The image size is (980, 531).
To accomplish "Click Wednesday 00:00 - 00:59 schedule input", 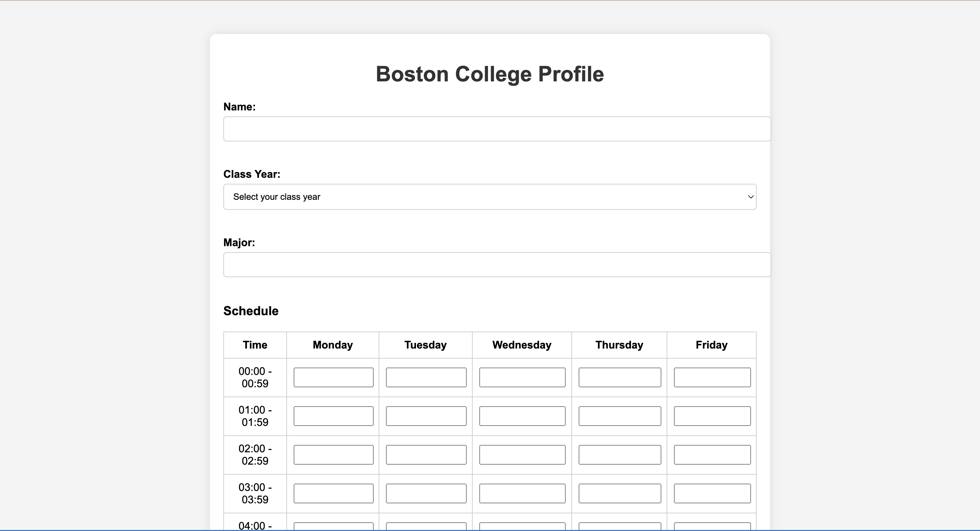I will 522,377.
